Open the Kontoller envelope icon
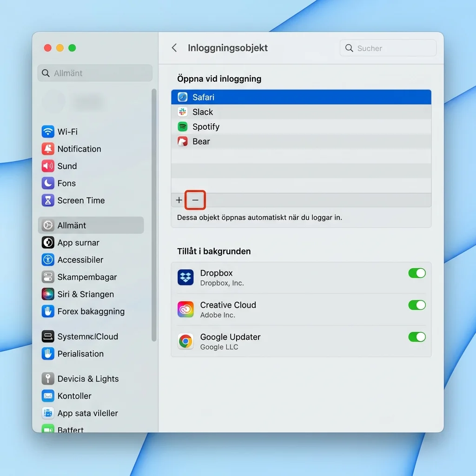The image size is (476, 476). 48,396
